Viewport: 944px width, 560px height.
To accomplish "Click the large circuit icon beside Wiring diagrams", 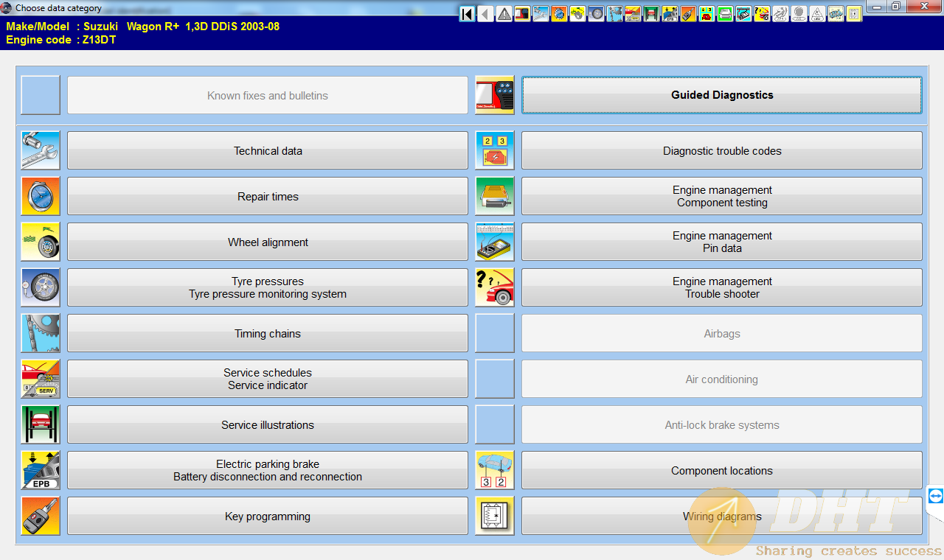I will coord(494,516).
